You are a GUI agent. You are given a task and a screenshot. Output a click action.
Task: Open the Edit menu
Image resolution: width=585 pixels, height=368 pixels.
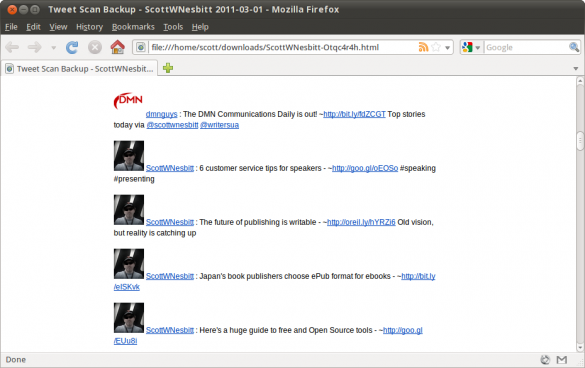[x=33, y=27]
